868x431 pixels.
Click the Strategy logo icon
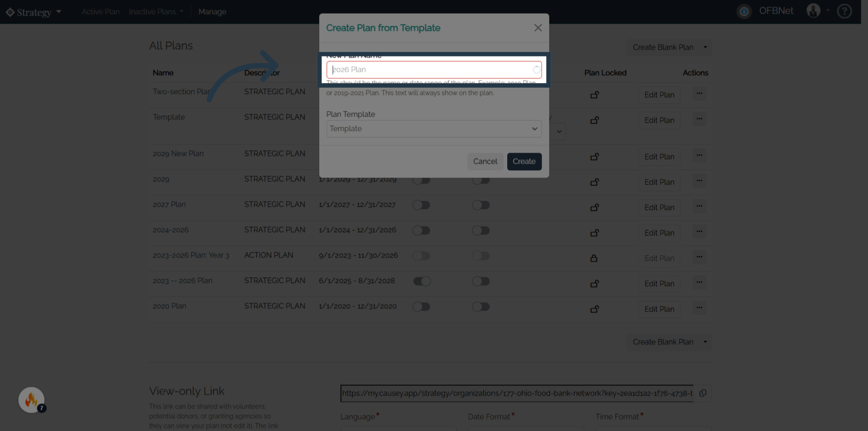click(x=10, y=12)
